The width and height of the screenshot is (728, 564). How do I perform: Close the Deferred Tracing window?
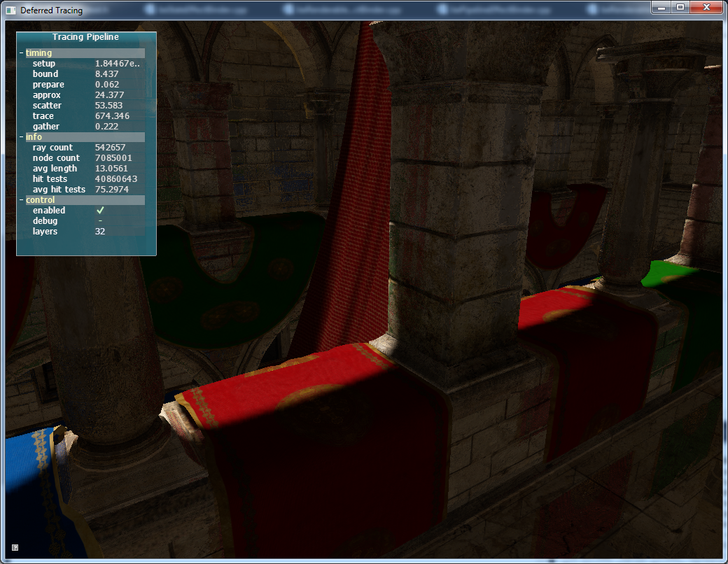706,7
